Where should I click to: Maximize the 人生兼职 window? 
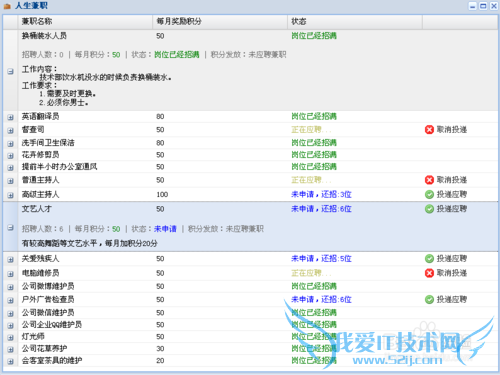tap(483, 6)
